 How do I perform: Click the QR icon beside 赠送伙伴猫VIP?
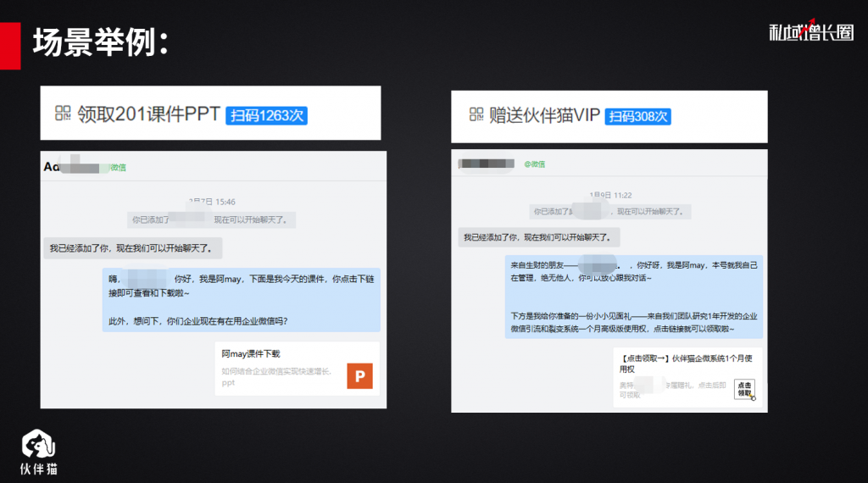coord(476,114)
